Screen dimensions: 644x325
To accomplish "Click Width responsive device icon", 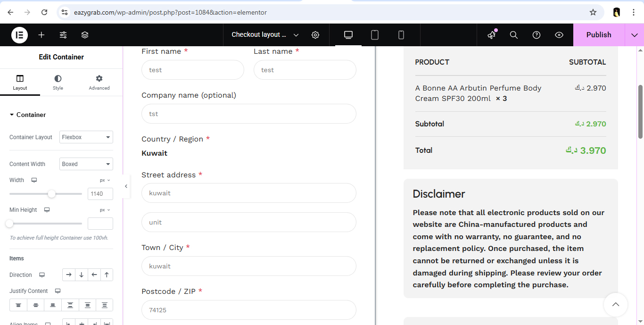I will point(34,180).
